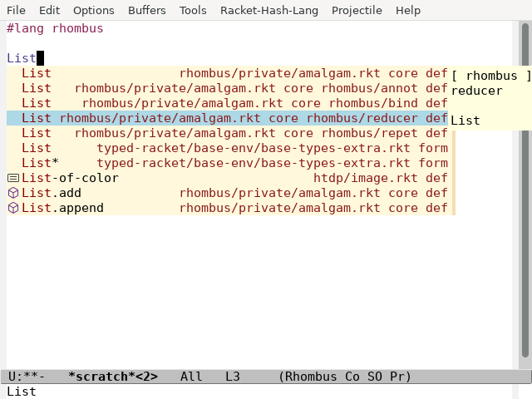Click the 'L3' line number indicator
The image size is (532, 399).
[x=233, y=377]
